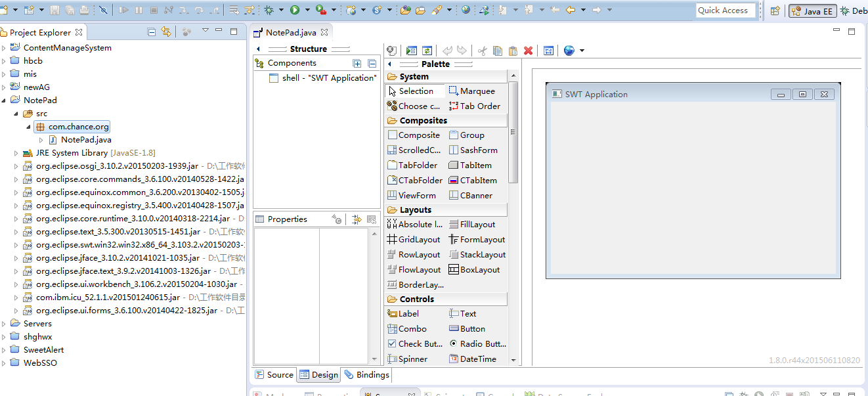Viewport: 868px width, 396px height.
Task: Select the Marquee tool in Palette
Action: pyautogui.click(x=472, y=91)
